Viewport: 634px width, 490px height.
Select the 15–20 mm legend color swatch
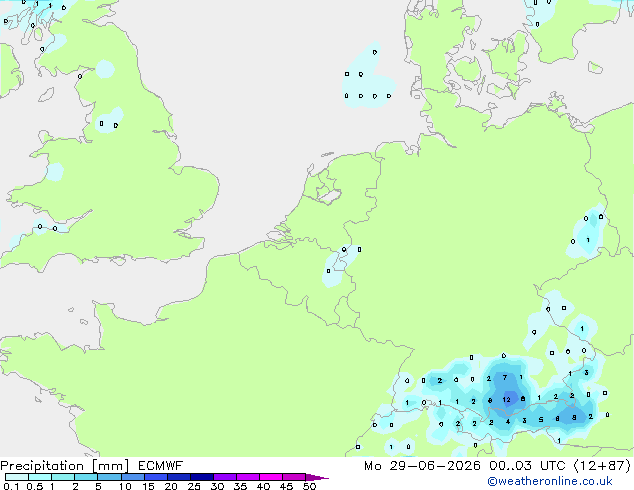pyautogui.click(x=155, y=477)
